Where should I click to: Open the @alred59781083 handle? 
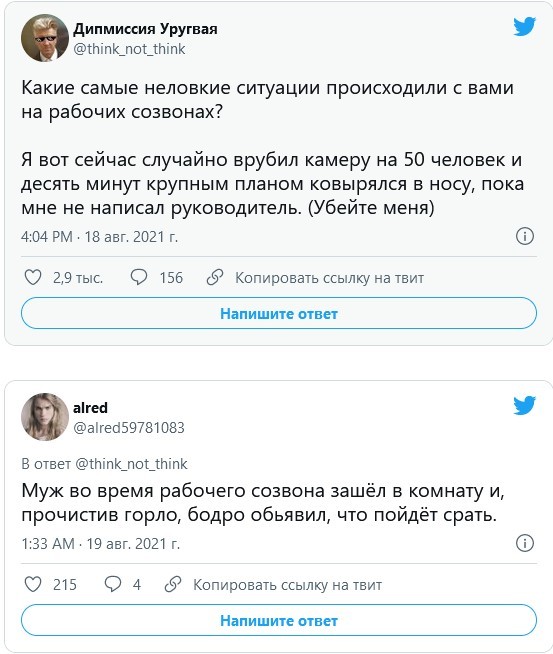[129, 428]
